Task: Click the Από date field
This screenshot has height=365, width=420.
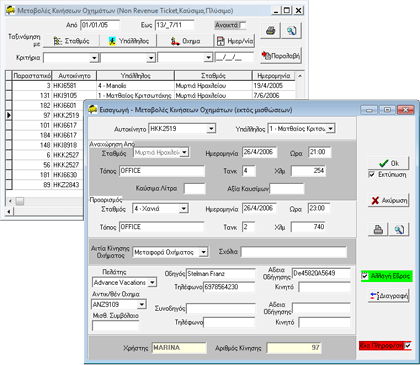Action: (x=100, y=25)
